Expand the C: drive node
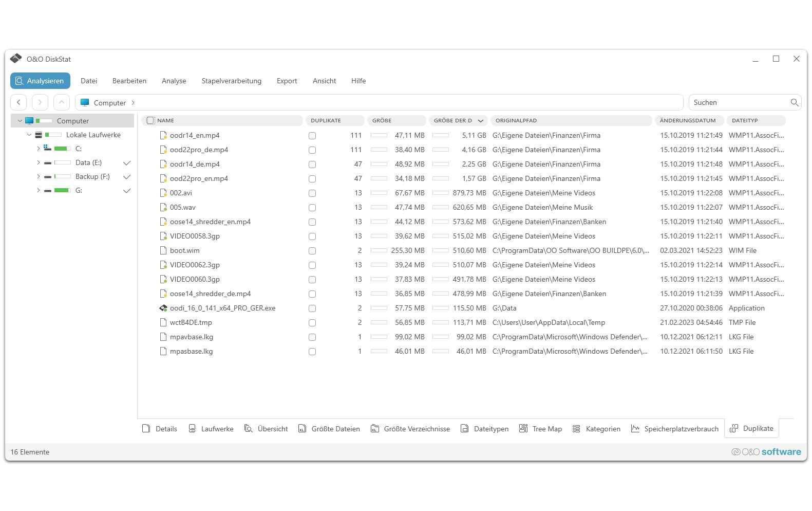Screen dimensions: 812x511 [x=38, y=149]
